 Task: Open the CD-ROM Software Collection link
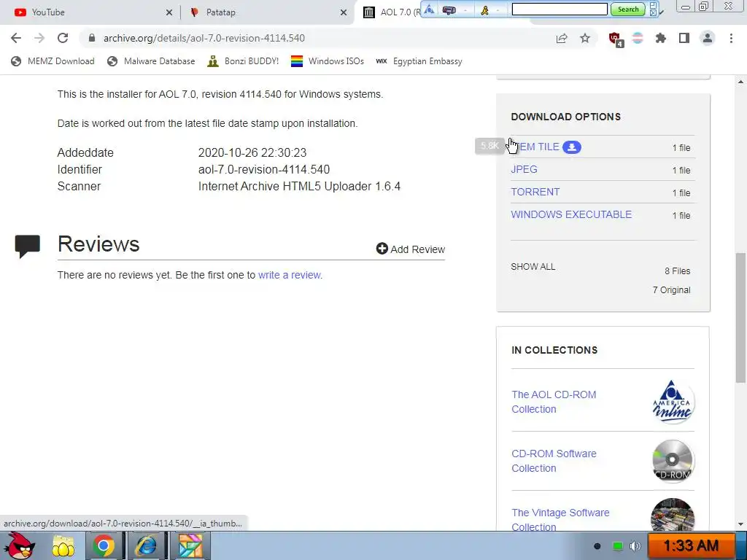(x=554, y=461)
